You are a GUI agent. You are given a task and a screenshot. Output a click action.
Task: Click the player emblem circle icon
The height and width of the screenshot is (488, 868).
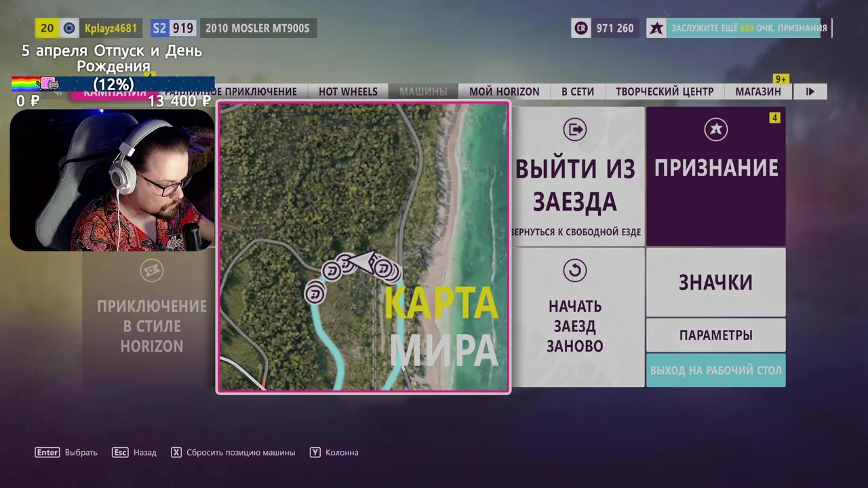(x=69, y=28)
